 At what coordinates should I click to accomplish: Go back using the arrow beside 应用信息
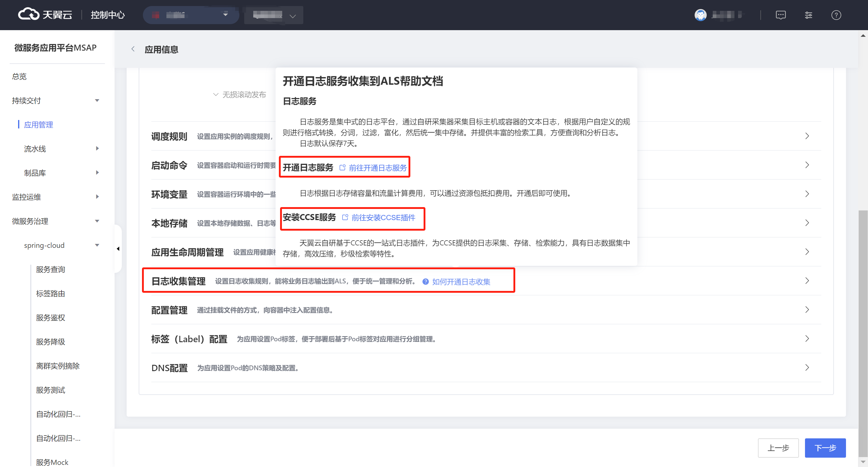click(x=133, y=49)
